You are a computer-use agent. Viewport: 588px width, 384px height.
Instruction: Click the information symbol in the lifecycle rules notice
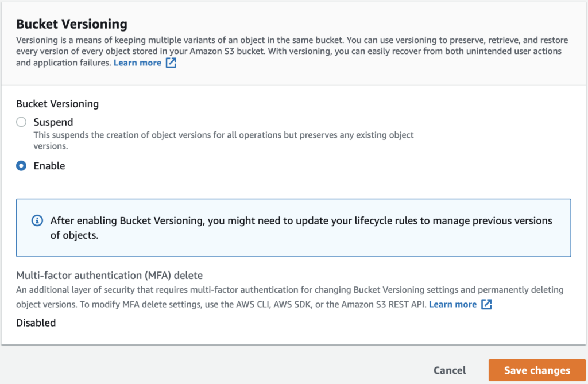[37, 220]
